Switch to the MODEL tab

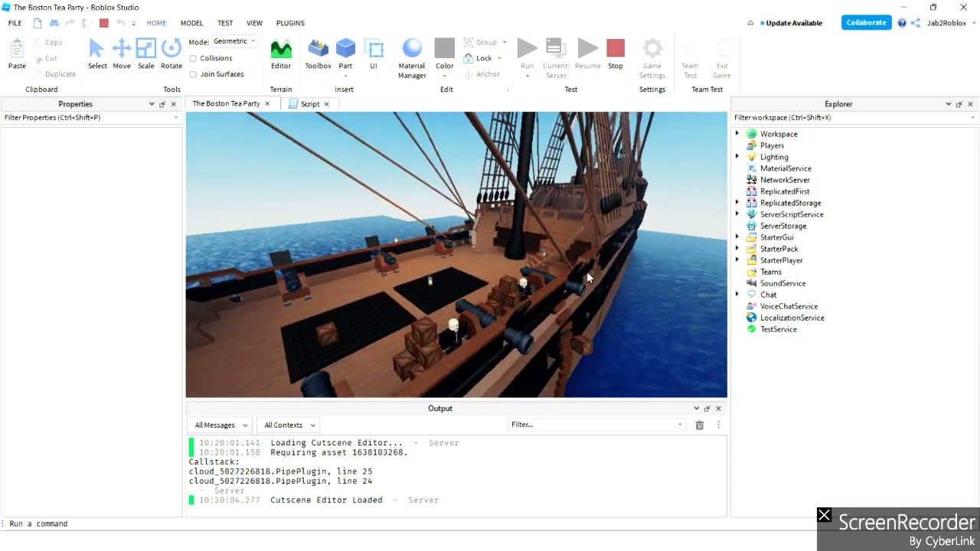coord(191,23)
